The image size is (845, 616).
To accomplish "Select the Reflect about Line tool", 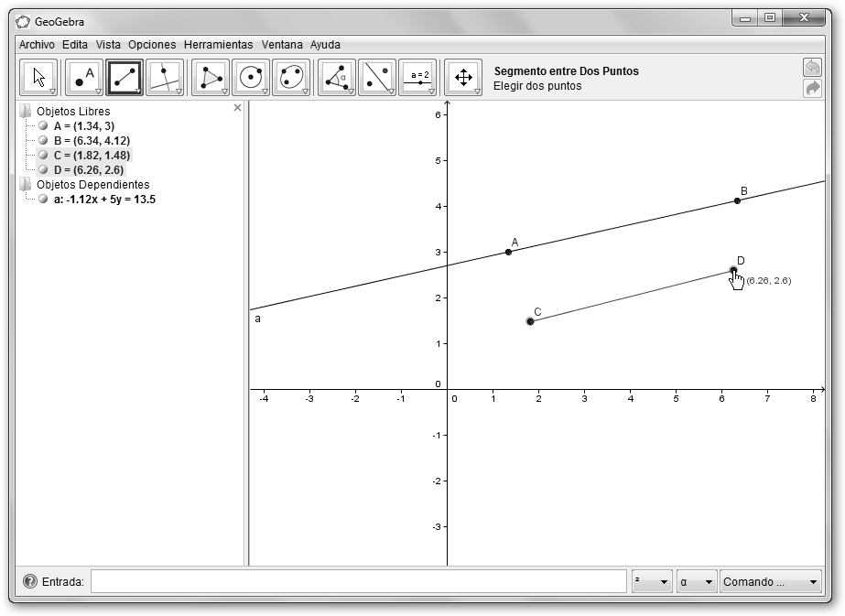I will [376, 78].
